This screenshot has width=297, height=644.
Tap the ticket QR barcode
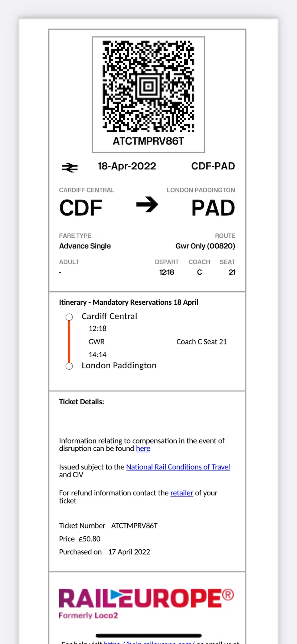pos(148,86)
